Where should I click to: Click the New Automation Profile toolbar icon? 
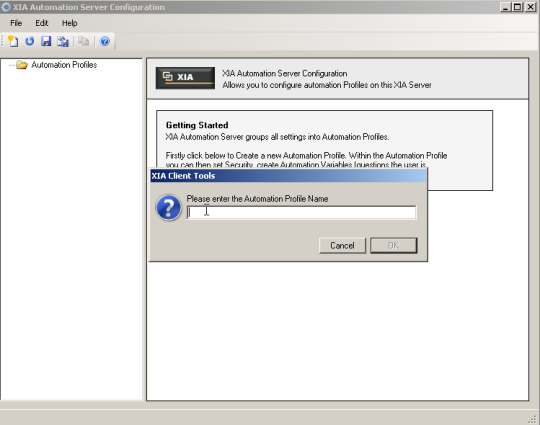13,41
